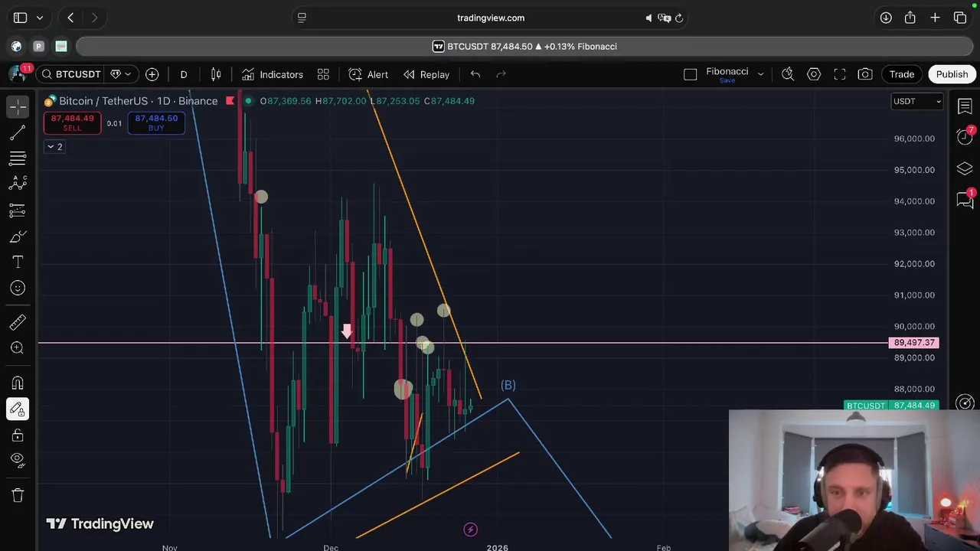Open a new Safari tab
Viewport: 980px width, 551px height.
click(935, 18)
